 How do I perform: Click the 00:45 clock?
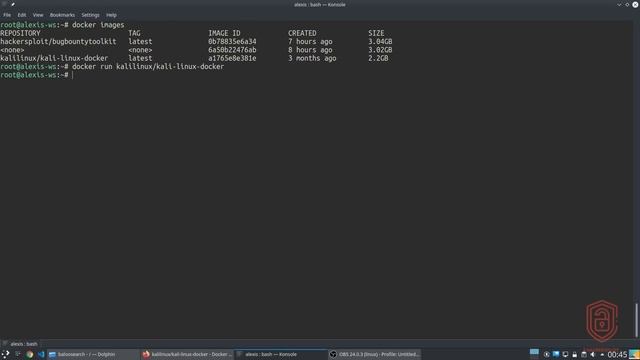click(617, 354)
